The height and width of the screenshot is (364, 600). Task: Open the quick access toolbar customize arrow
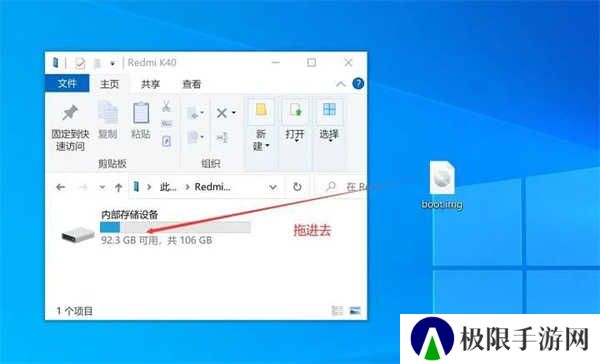[112, 64]
